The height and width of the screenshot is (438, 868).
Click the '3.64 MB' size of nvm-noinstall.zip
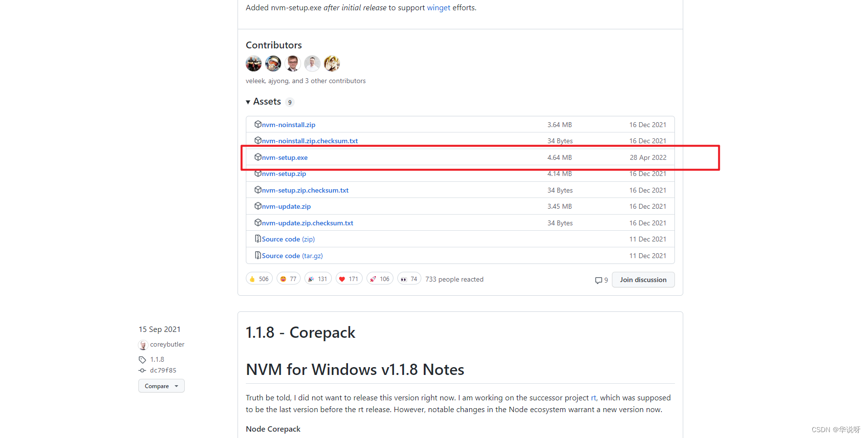tap(560, 125)
